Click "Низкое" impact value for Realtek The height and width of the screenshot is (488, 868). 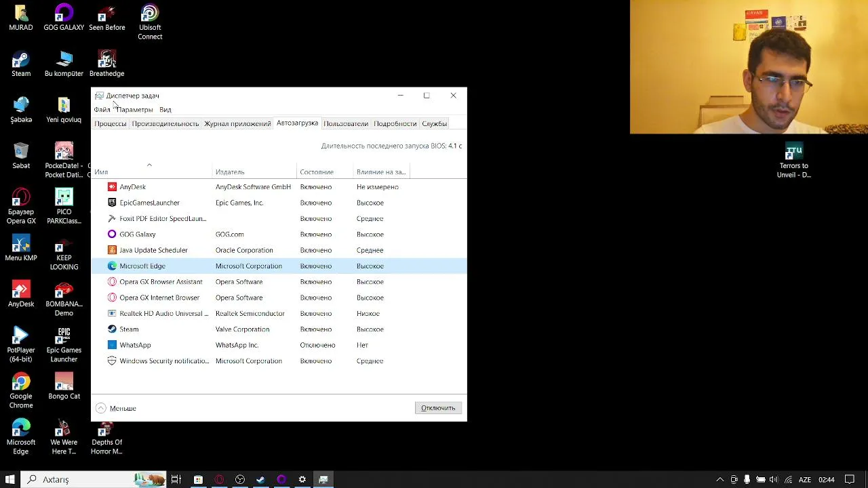368,313
